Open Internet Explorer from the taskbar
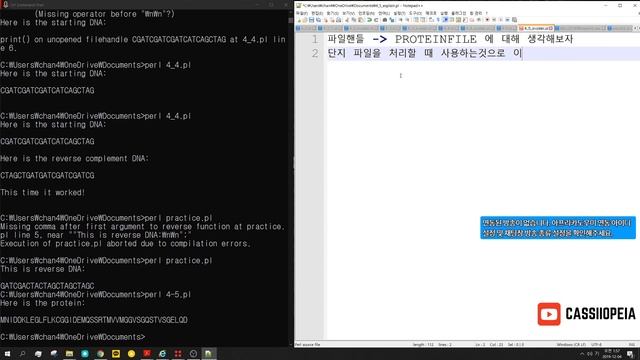The width and height of the screenshot is (640, 360). coord(162,353)
